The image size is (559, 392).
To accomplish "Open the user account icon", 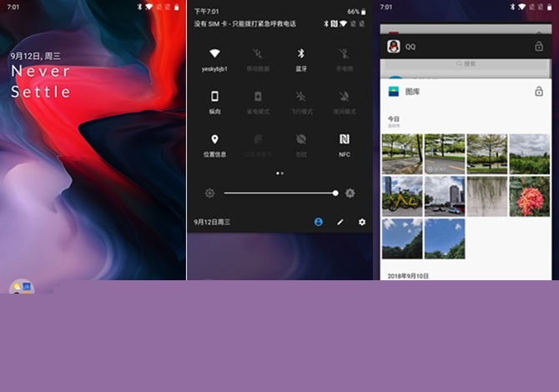I will [318, 222].
